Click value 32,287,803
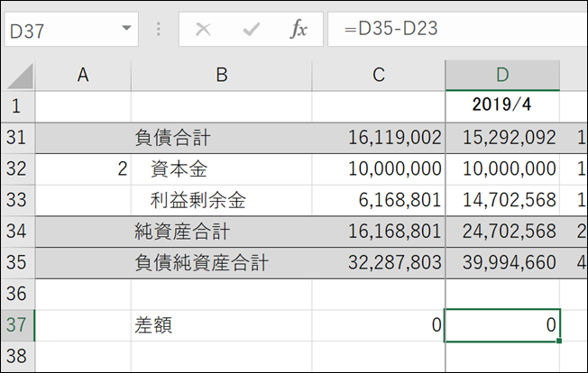The width and height of the screenshot is (588, 373). pos(379,262)
